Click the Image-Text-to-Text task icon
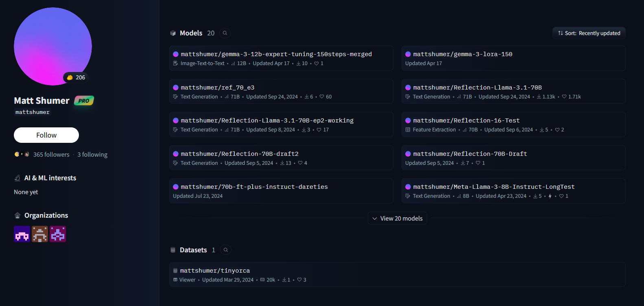 coord(175,63)
